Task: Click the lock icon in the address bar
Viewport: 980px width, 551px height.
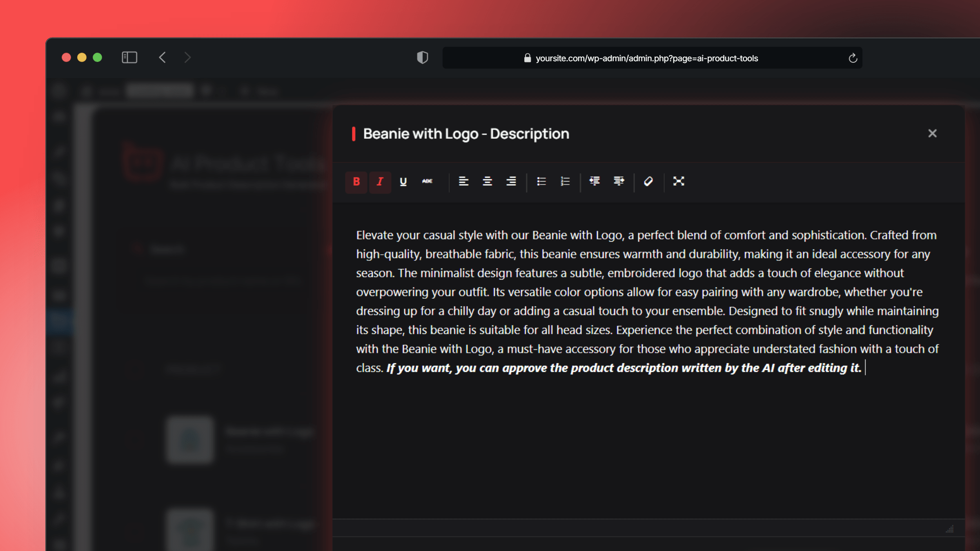Action: pos(528,58)
